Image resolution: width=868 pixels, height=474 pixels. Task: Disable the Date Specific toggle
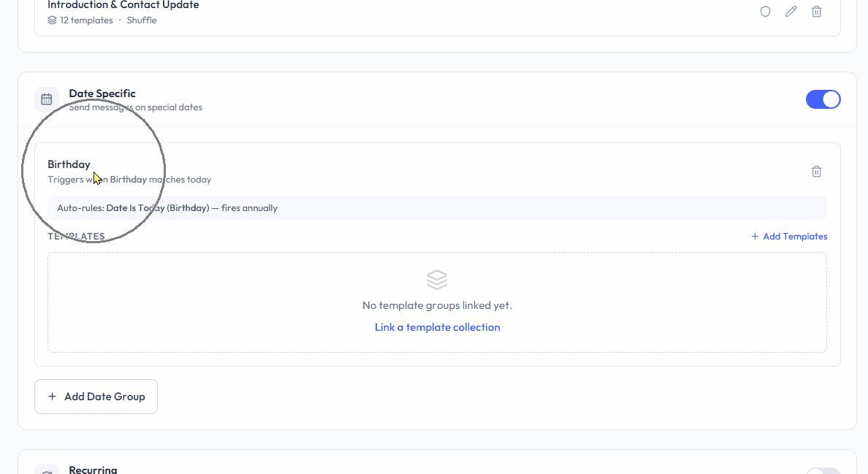click(x=823, y=99)
